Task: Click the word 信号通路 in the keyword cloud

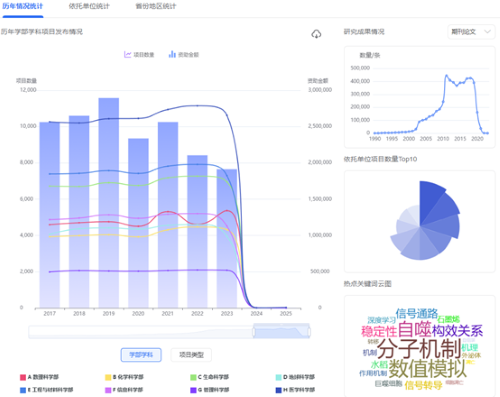Action: click(x=417, y=313)
